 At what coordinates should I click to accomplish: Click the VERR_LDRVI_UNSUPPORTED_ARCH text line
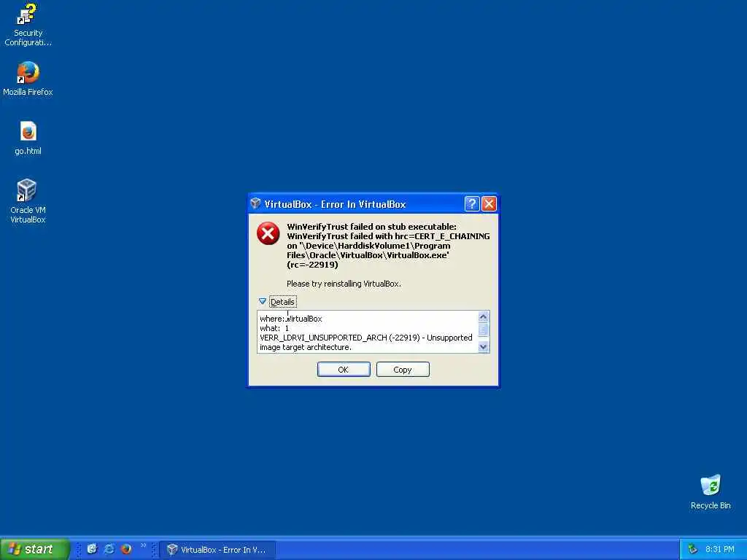click(x=366, y=338)
